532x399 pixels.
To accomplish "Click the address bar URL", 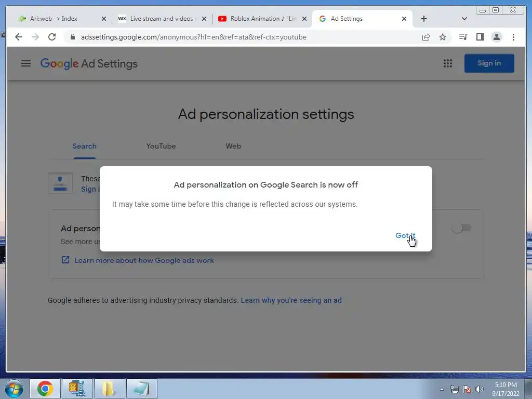I will (193, 37).
